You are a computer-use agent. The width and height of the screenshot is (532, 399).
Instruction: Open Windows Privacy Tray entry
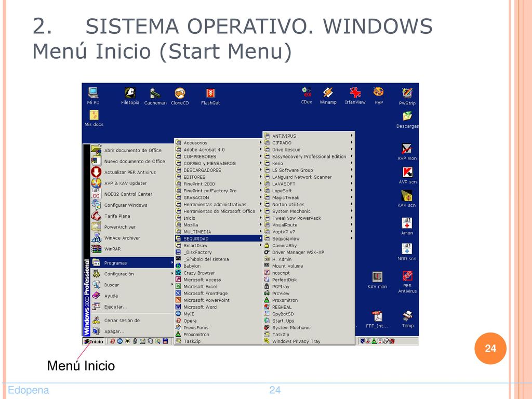click(309, 341)
